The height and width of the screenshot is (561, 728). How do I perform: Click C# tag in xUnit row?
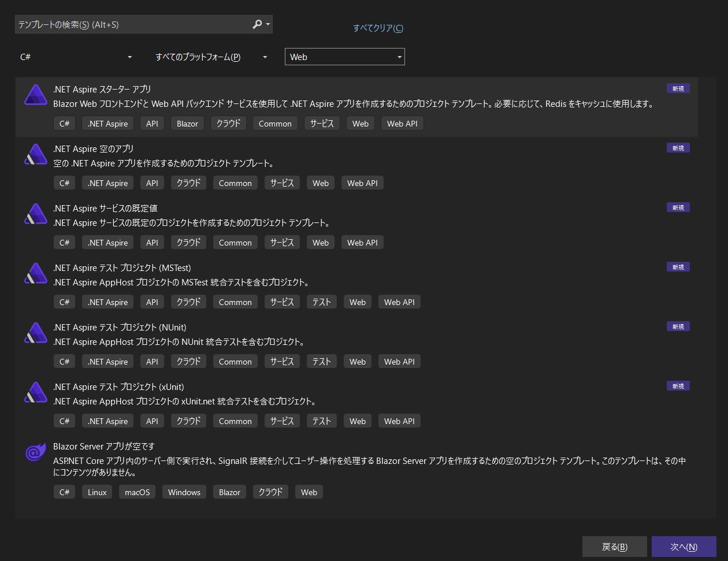click(64, 421)
